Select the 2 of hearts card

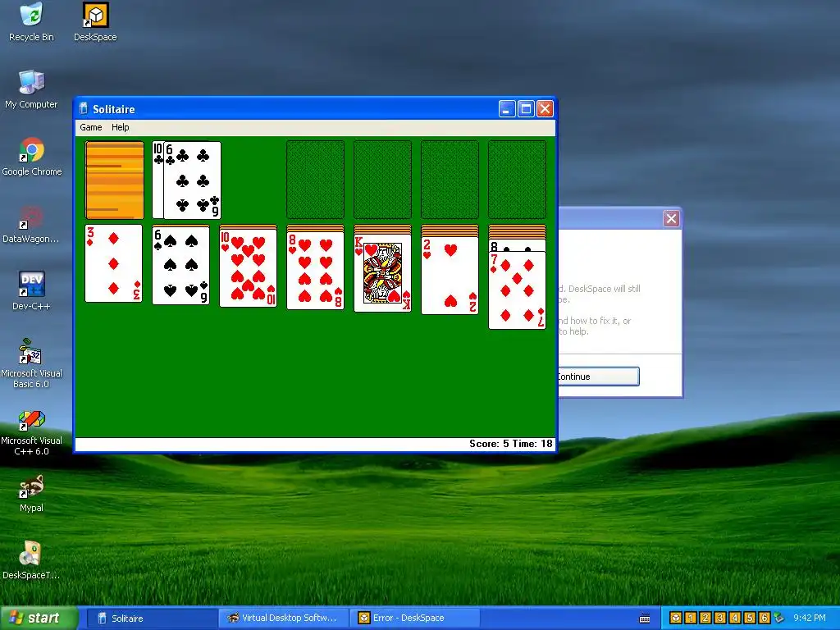pyautogui.click(x=450, y=275)
